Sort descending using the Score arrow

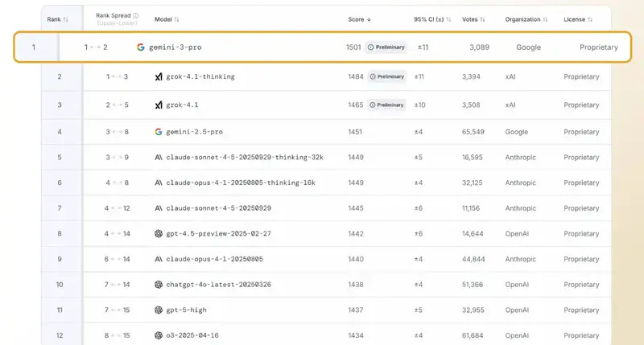pyautogui.click(x=369, y=19)
